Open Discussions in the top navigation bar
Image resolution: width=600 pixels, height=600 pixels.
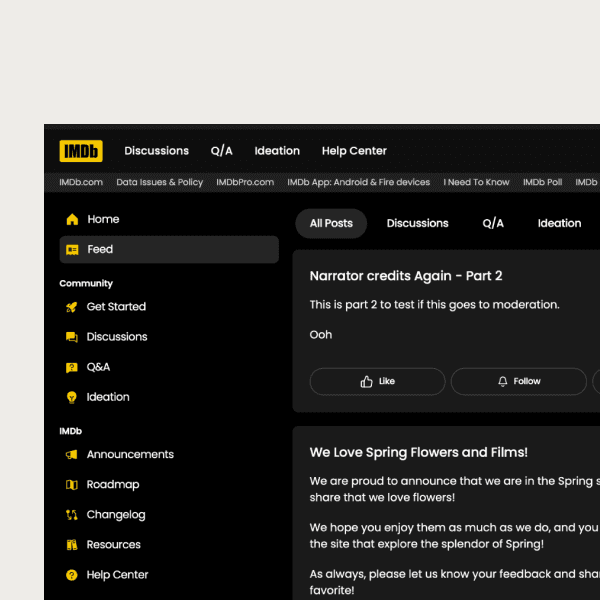(157, 151)
